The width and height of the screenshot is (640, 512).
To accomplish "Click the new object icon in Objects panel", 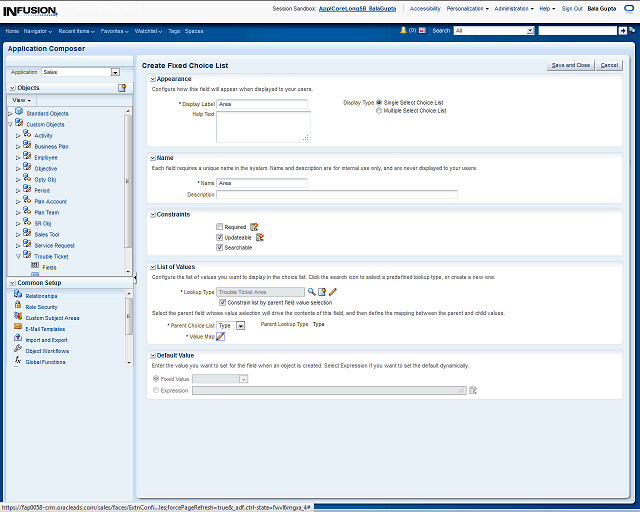I will pyautogui.click(x=122, y=88).
